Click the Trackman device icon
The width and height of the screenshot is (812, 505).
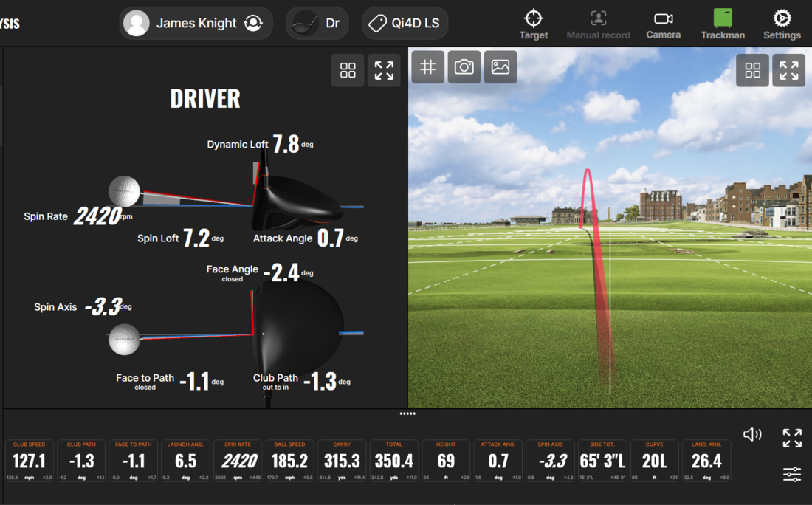pyautogui.click(x=723, y=24)
